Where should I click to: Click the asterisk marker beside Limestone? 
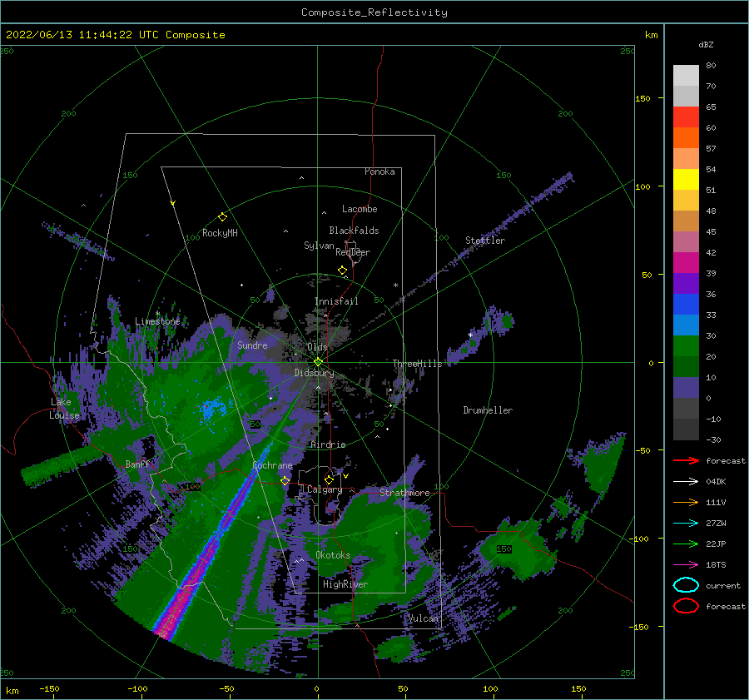[157, 314]
